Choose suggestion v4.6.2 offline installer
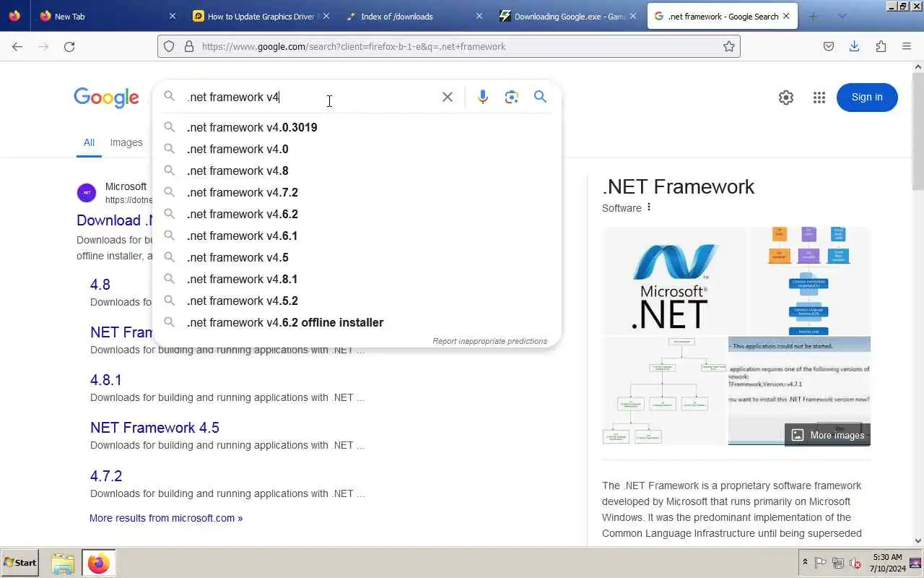924x578 pixels. point(357,322)
